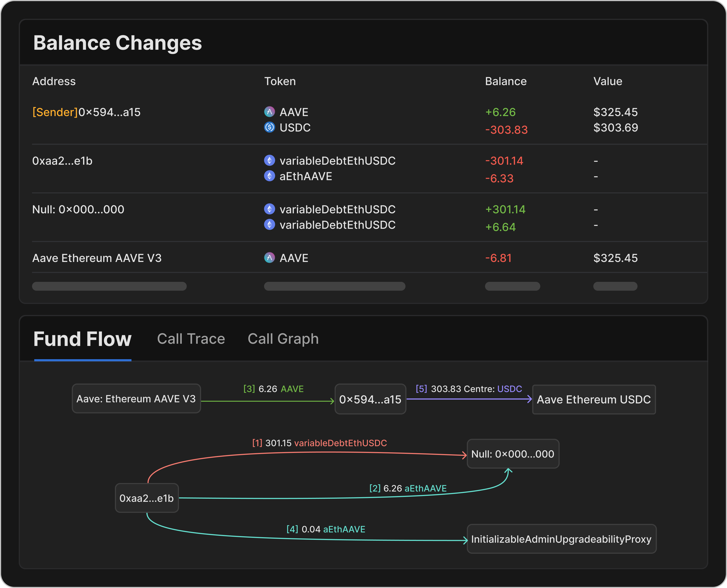
Task: Click the Address column header
Action: click(x=54, y=81)
